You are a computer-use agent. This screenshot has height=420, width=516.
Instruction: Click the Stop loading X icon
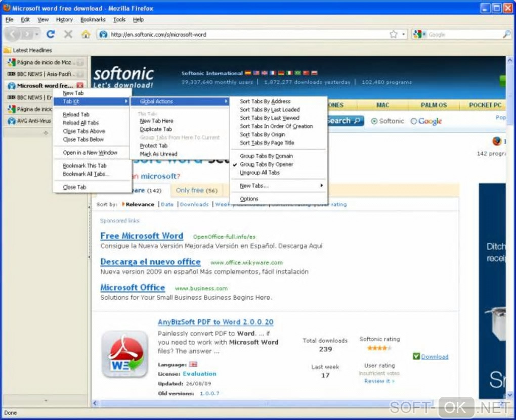68,34
